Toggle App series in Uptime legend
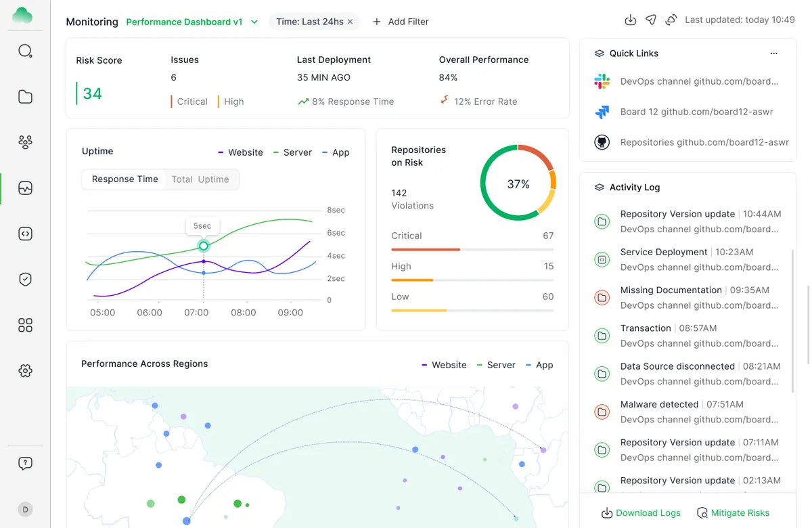Screen dimensions: 812x528 pyautogui.click(x=336, y=152)
